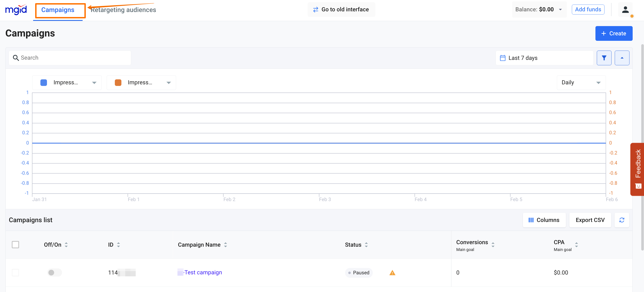Click the Create button
Viewport: 644px width, 292px height.
(614, 34)
